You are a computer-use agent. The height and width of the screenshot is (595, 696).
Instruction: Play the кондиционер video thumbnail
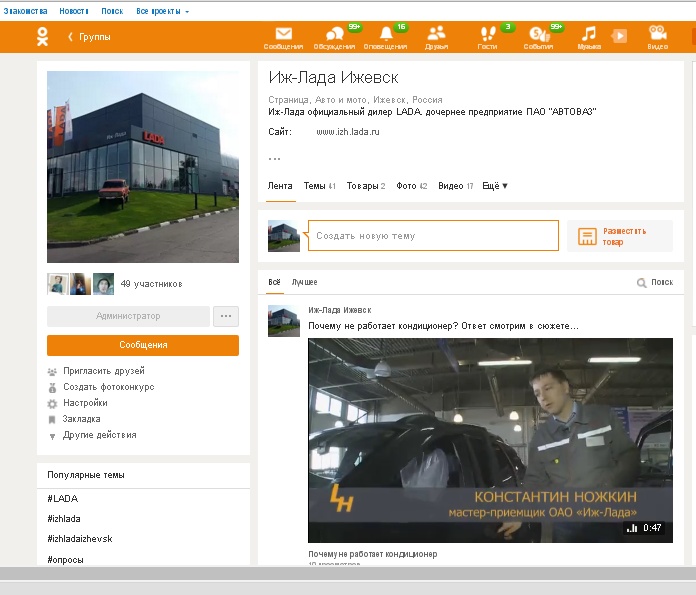[x=490, y=440]
